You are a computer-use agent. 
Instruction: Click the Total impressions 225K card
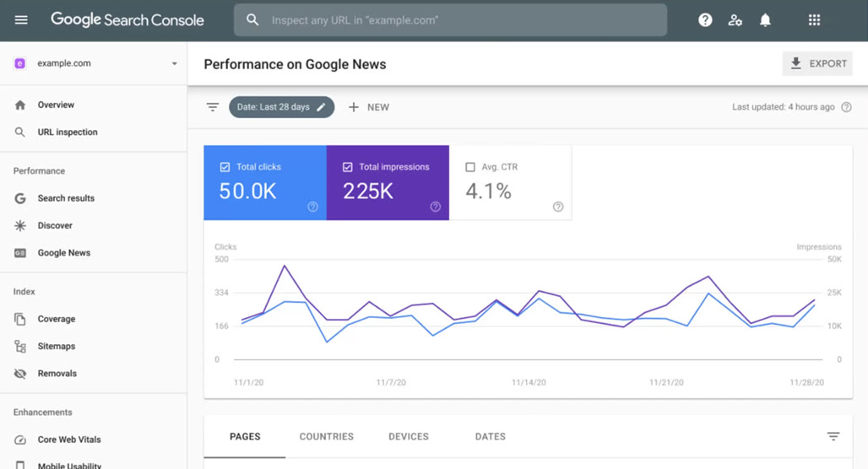(388, 183)
